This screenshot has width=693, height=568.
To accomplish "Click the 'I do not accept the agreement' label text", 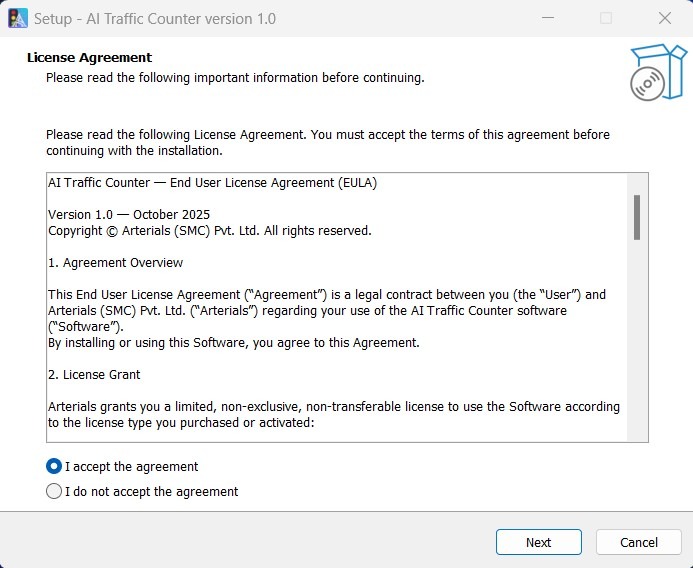I will (x=151, y=491).
